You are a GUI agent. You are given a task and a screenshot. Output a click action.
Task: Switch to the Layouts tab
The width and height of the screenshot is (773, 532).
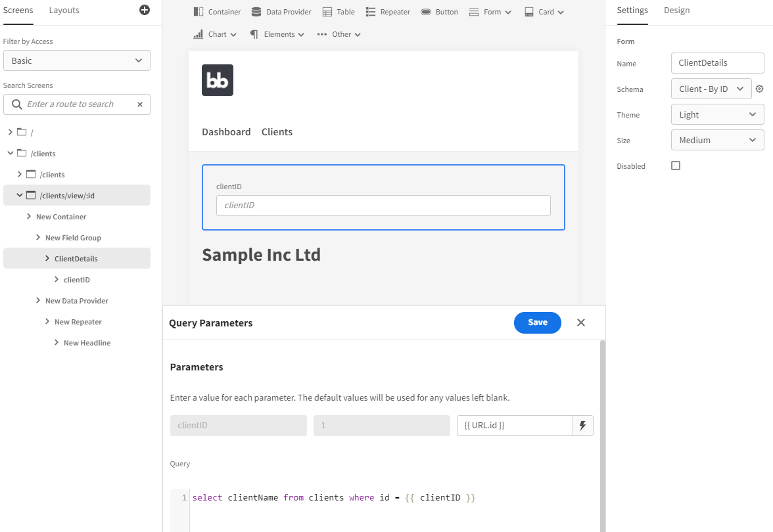(64, 11)
